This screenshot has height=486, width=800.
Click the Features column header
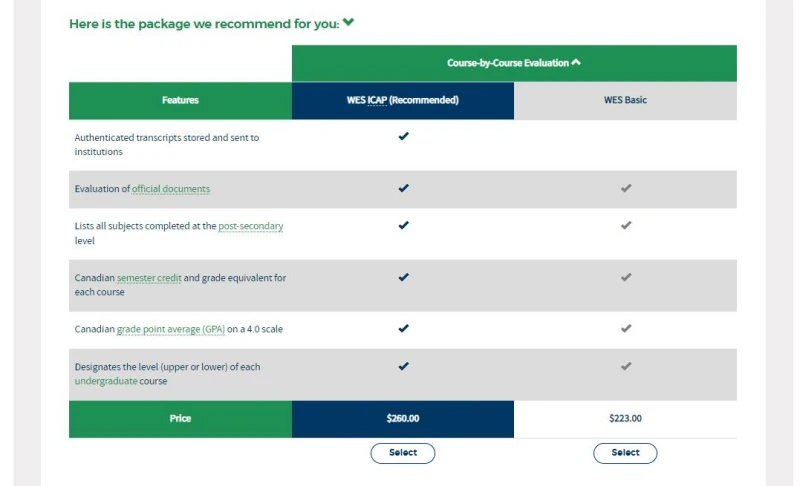(x=180, y=100)
